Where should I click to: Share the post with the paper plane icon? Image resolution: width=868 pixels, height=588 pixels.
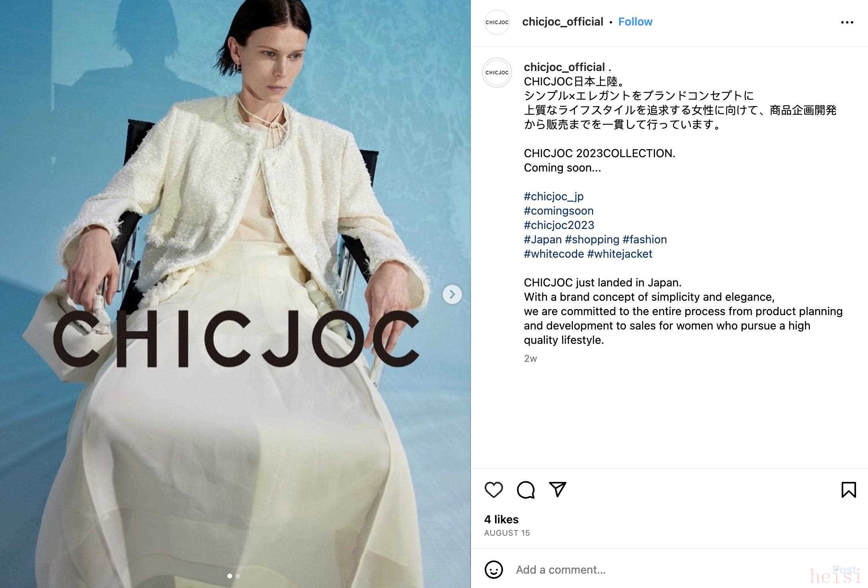(x=558, y=489)
